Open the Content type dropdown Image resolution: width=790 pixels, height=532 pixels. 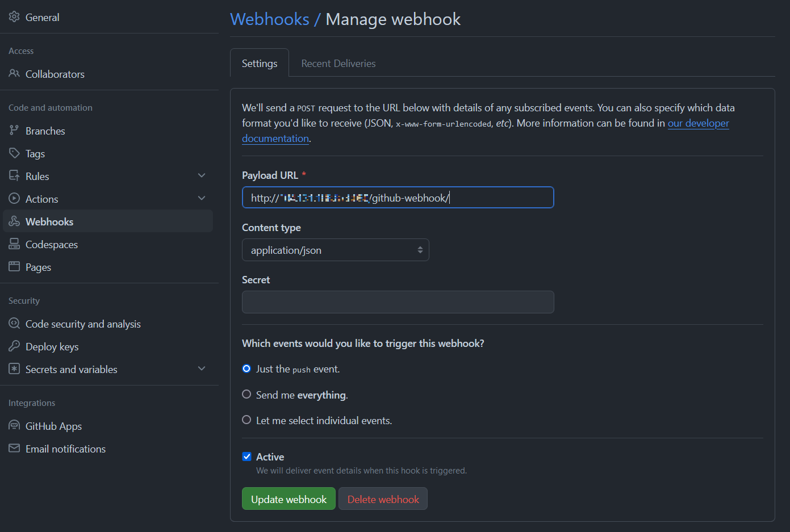tap(335, 250)
